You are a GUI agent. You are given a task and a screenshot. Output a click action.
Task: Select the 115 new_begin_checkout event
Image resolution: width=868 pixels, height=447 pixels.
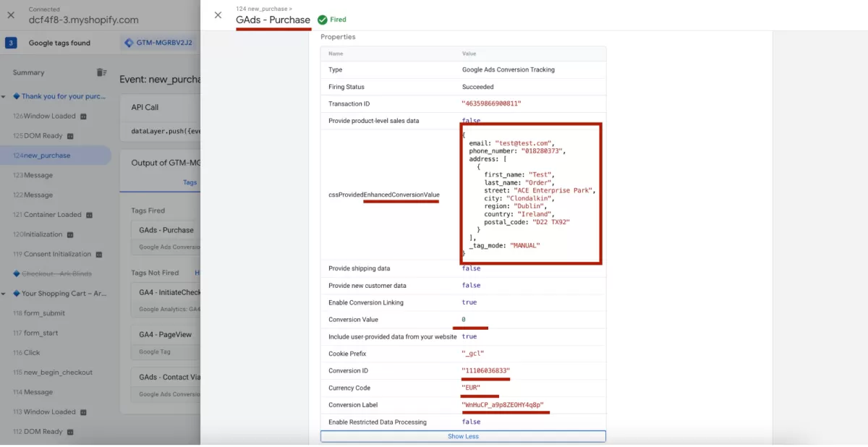coord(52,372)
